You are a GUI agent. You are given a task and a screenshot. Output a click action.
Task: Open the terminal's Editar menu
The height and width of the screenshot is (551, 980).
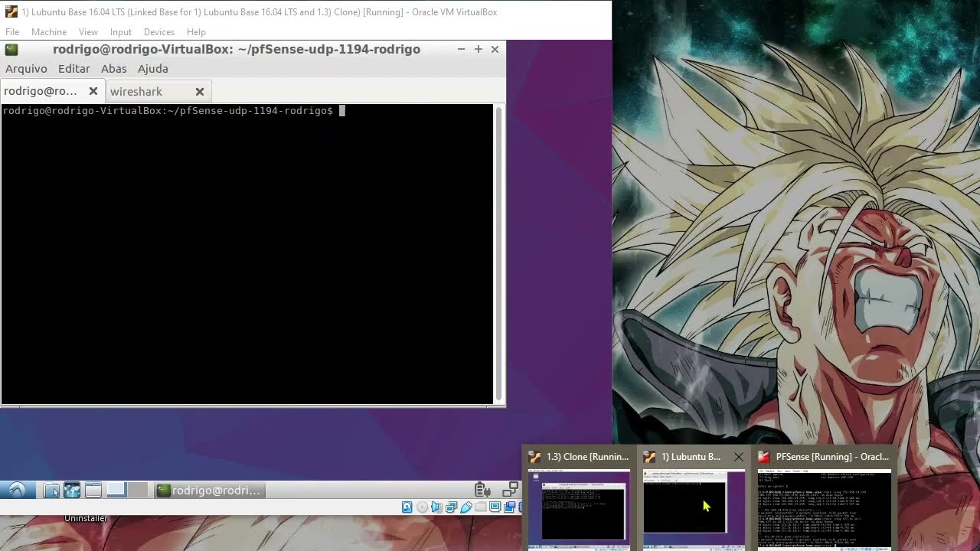(x=74, y=69)
